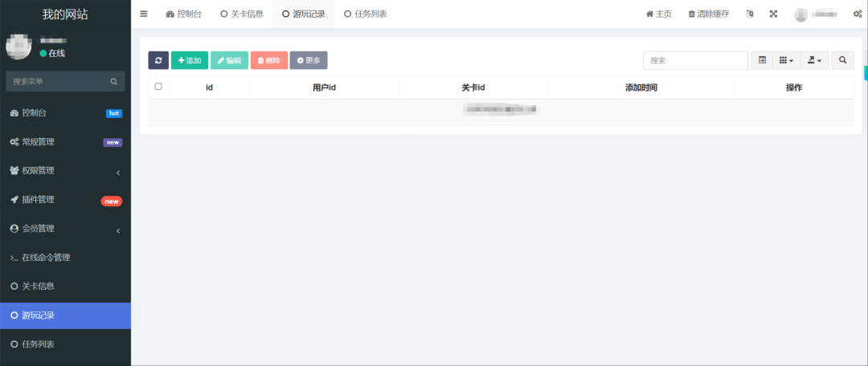Open 常规管理 in the sidebar
Image resolution: width=868 pixels, height=366 pixels.
[x=65, y=142]
